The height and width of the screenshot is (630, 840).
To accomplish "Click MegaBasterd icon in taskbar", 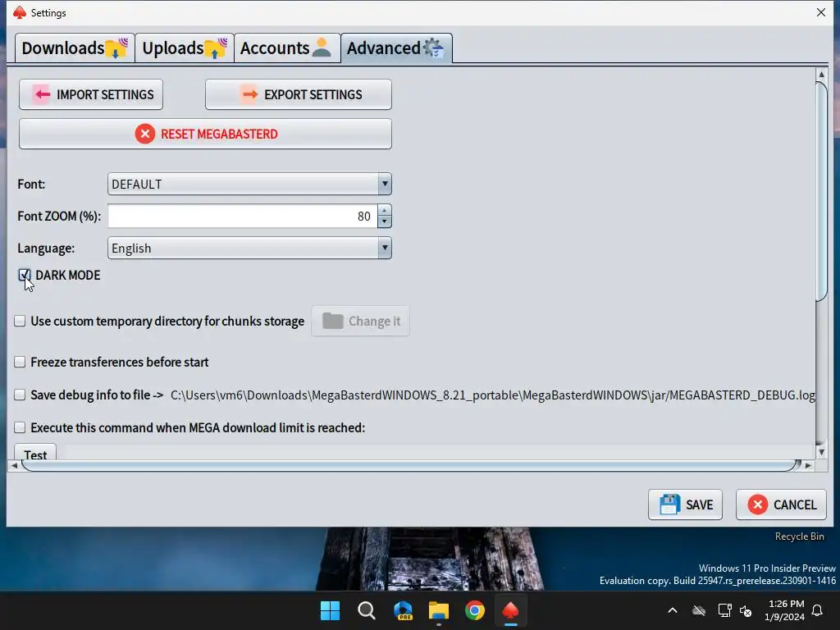I will pyautogui.click(x=510, y=610).
